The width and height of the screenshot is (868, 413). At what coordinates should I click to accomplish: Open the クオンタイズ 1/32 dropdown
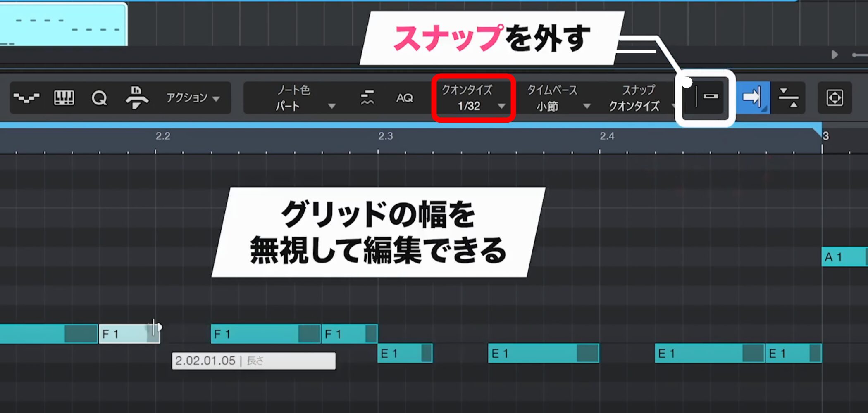(473, 98)
